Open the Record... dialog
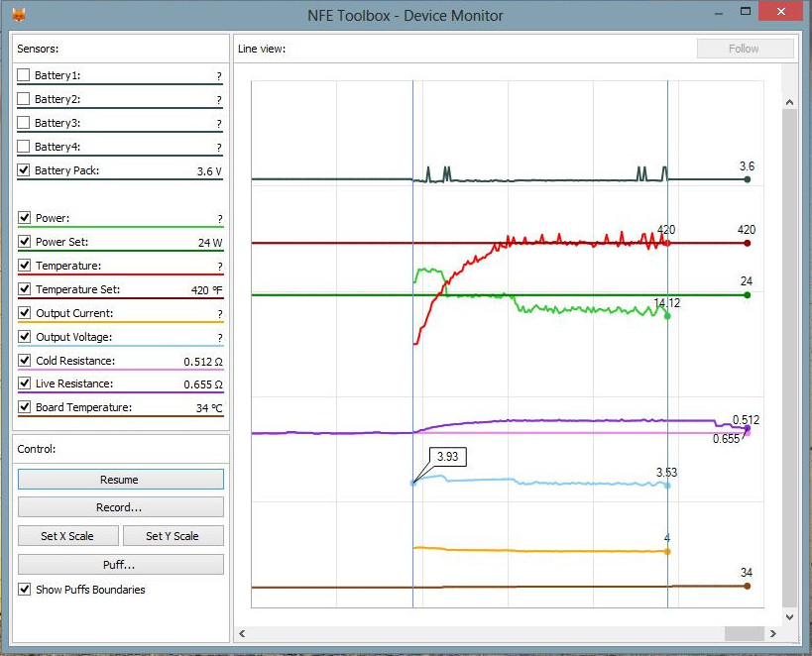812x656 pixels. (x=121, y=507)
